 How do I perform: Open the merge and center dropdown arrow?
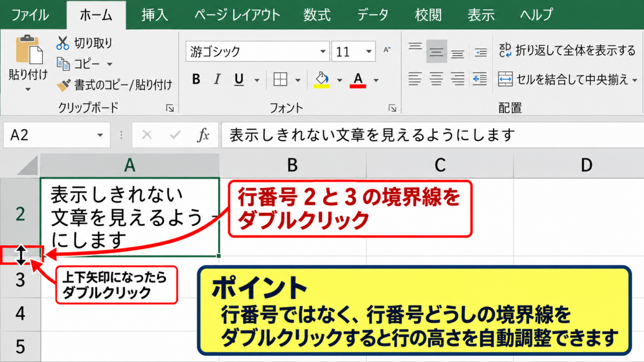(634, 80)
